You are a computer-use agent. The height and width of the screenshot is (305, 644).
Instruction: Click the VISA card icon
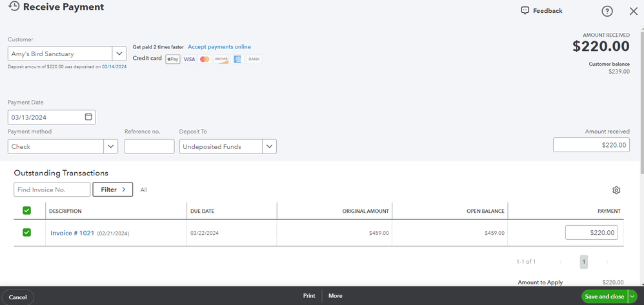(x=189, y=59)
